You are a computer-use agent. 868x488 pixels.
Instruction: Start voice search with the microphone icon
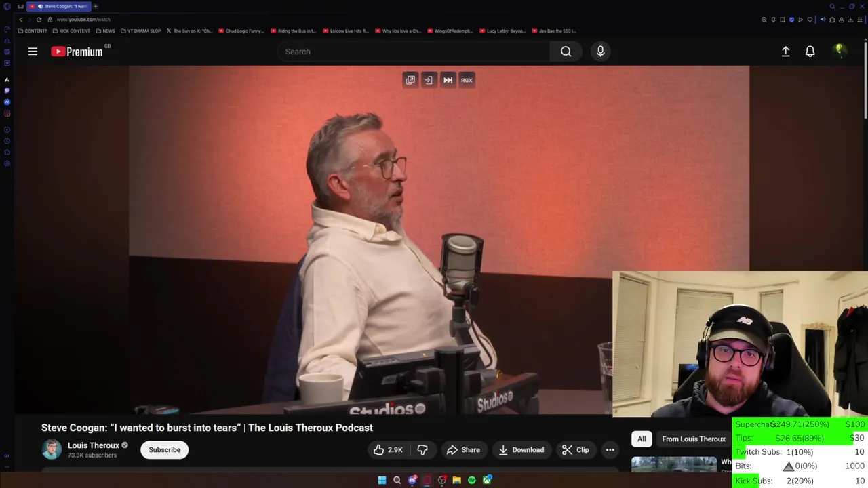tap(600, 52)
